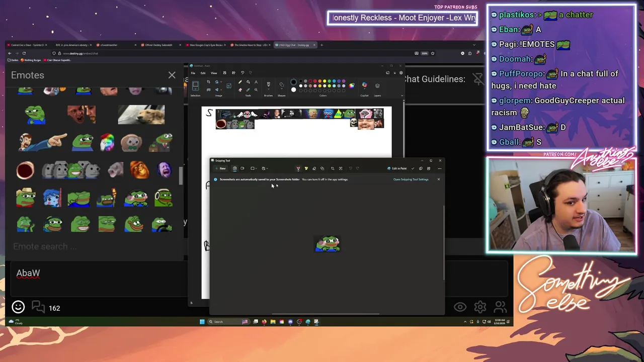Select the ballpoint pen in Snipping Tool
The width and height of the screenshot is (644, 362).
[298, 168]
